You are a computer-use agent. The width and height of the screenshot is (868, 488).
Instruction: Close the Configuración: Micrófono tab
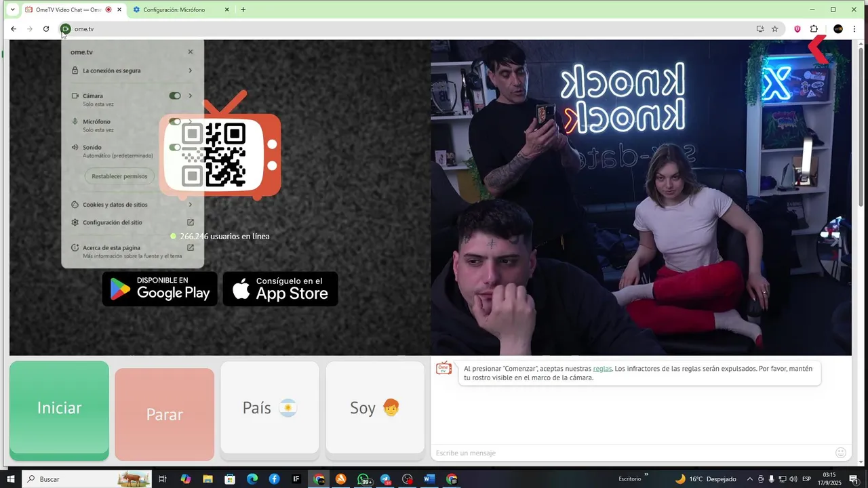226,9
